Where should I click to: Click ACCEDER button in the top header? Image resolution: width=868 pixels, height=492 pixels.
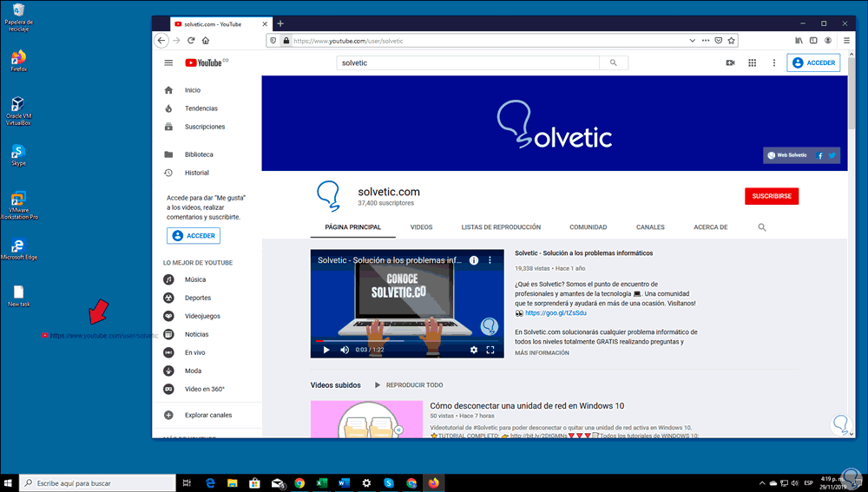(813, 63)
